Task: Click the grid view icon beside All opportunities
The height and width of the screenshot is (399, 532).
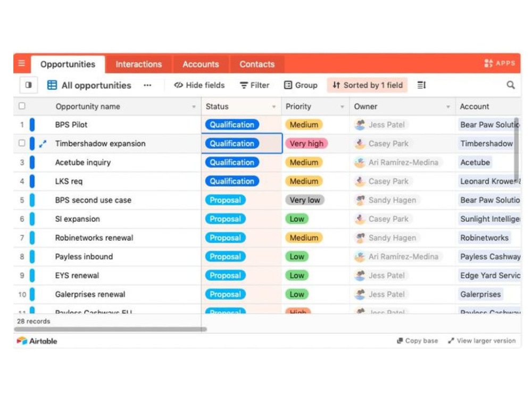Action: click(x=52, y=85)
